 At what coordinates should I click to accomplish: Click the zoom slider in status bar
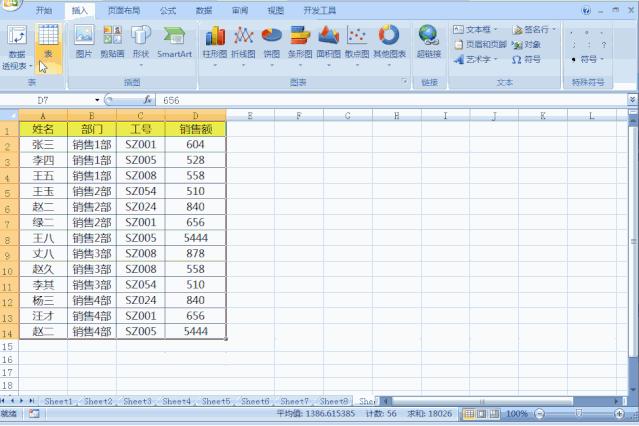(578, 413)
